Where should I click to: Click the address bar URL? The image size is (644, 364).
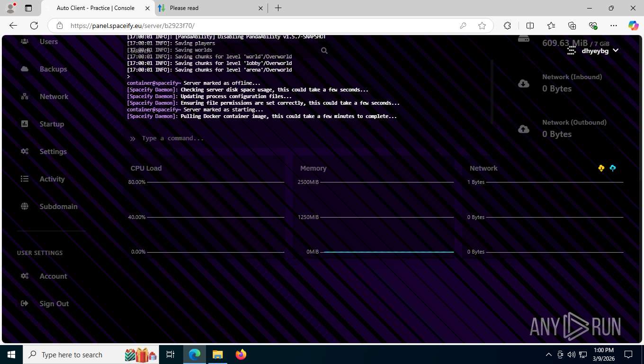click(133, 26)
